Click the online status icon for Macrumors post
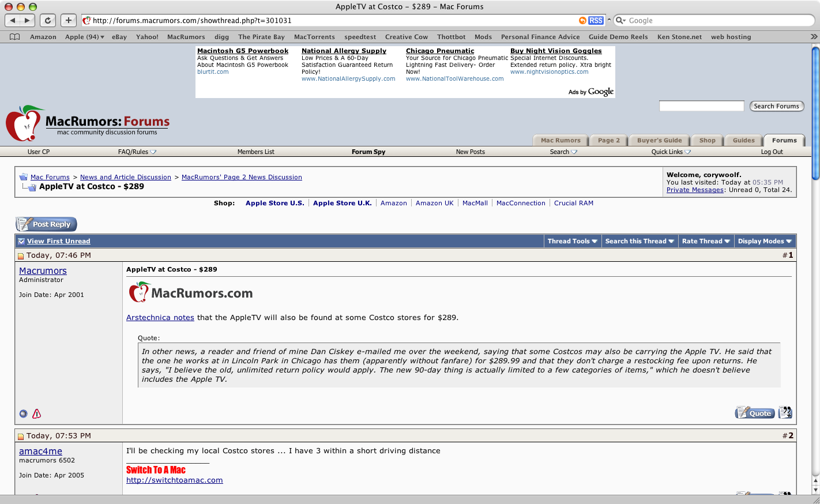 [23, 413]
